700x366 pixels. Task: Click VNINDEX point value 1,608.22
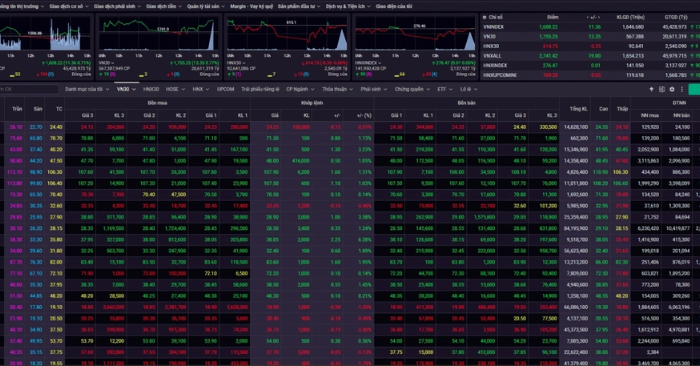pyautogui.click(x=548, y=27)
